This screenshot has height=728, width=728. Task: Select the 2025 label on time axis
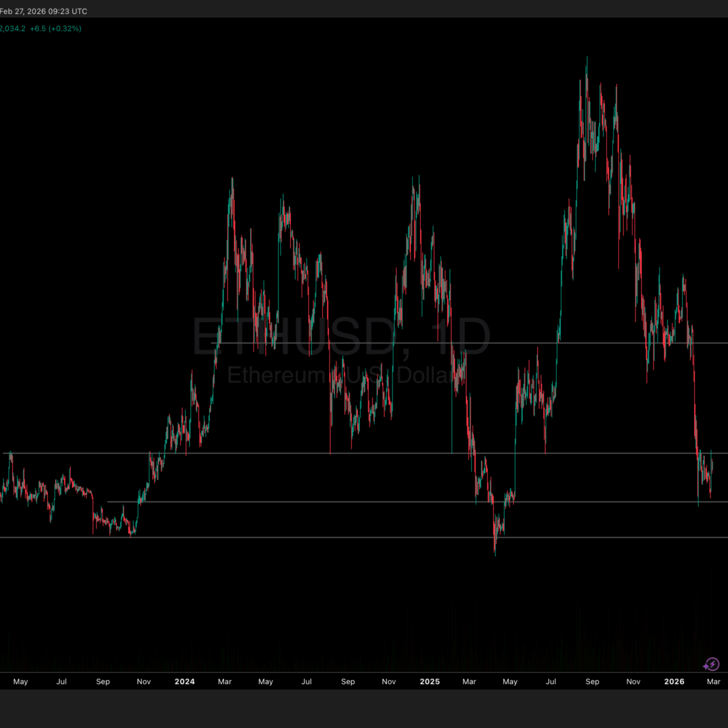point(430,681)
